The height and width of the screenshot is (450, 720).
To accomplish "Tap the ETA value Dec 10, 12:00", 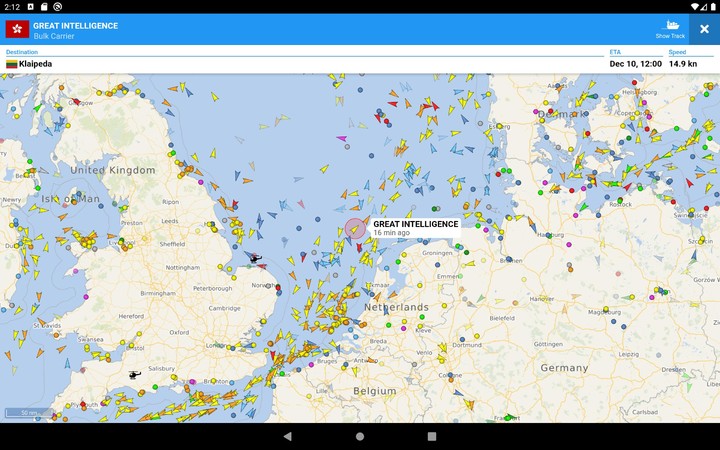I will point(636,64).
